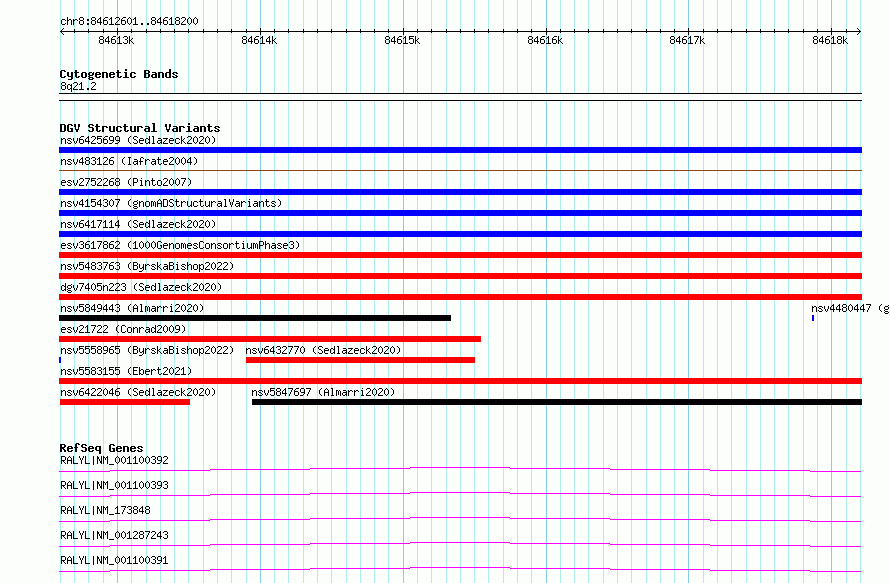Click the 84617k ruler tick label
The image size is (890, 583).
(687, 40)
